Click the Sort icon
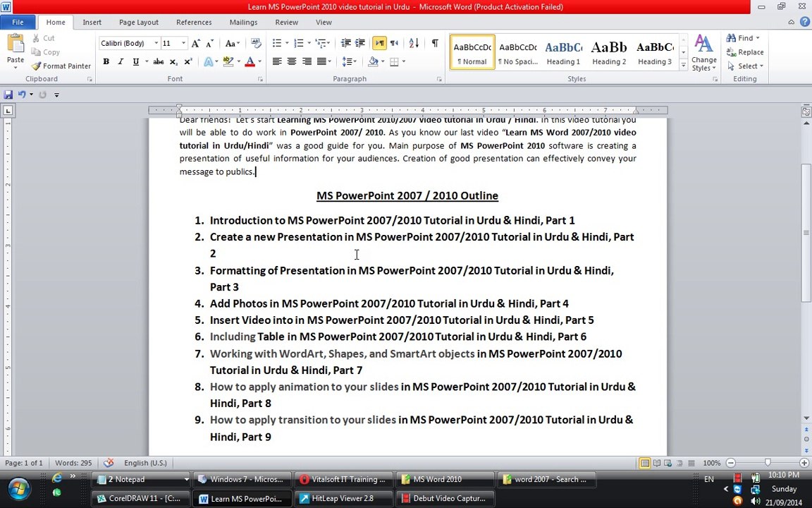 coord(414,43)
